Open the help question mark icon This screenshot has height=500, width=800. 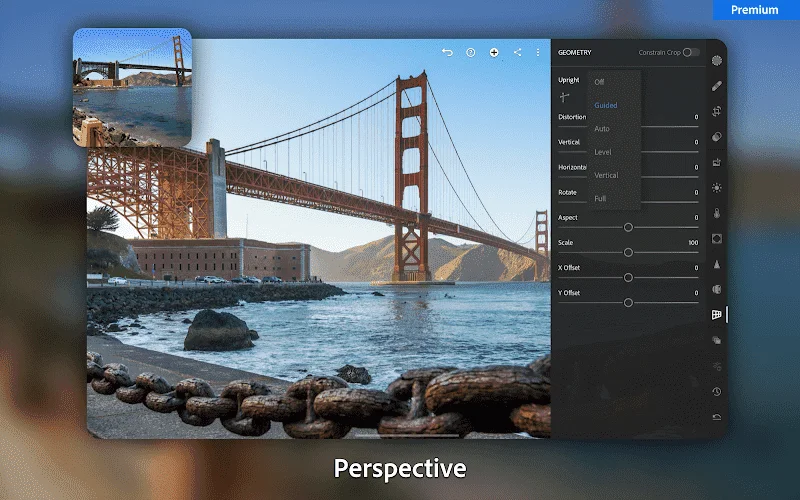click(x=470, y=53)
